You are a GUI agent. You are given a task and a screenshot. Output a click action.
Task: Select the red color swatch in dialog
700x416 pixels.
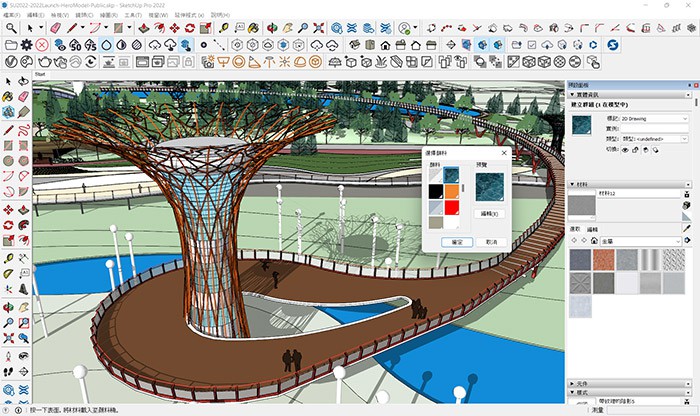click(x=451, y=208)
